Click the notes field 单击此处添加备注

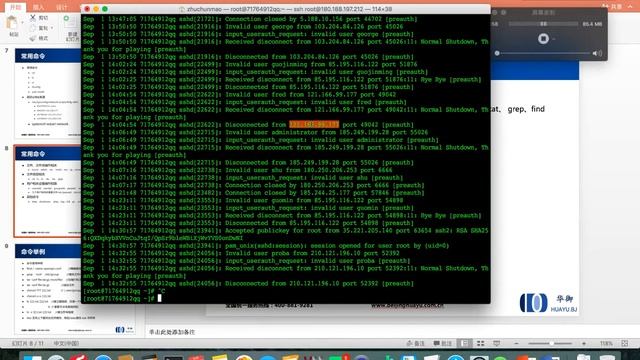(x=172, y=332)
